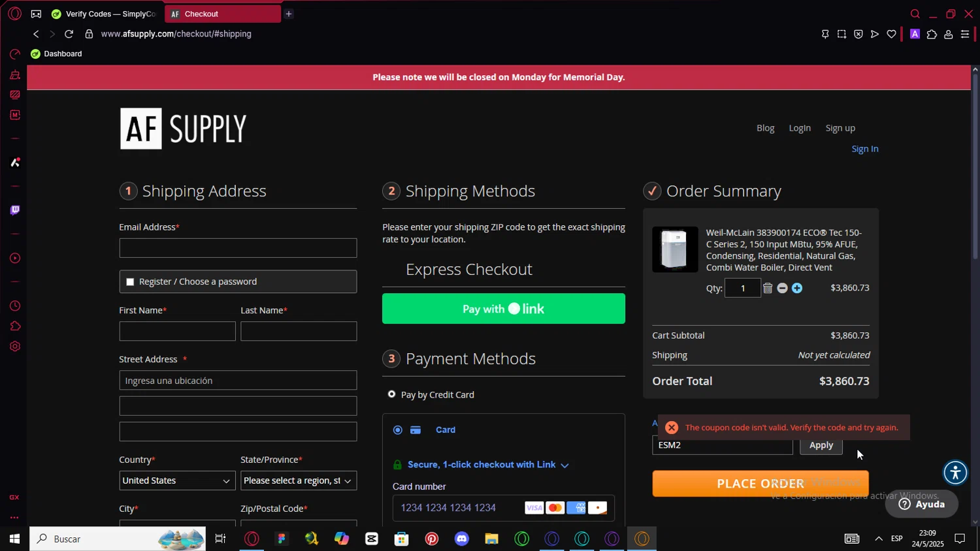Open sidebar settings gear icon
Screen dimensions: 980x551
(x=14, y=347)
